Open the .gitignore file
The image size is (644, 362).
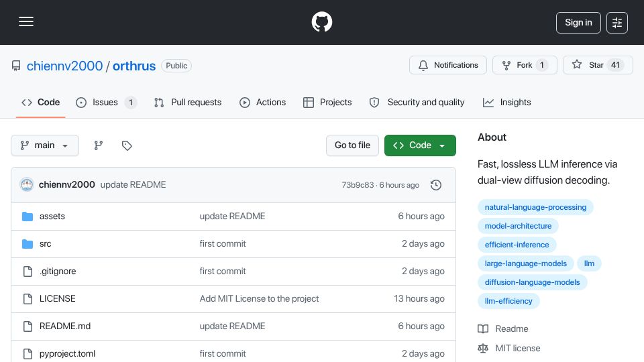coord(58,271)
